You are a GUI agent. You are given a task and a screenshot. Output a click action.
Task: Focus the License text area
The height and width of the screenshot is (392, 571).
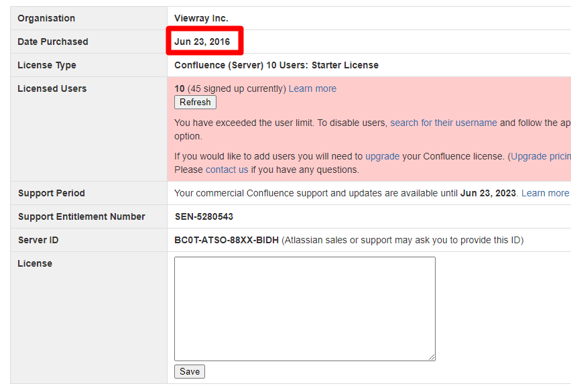(x=305, y=309)
